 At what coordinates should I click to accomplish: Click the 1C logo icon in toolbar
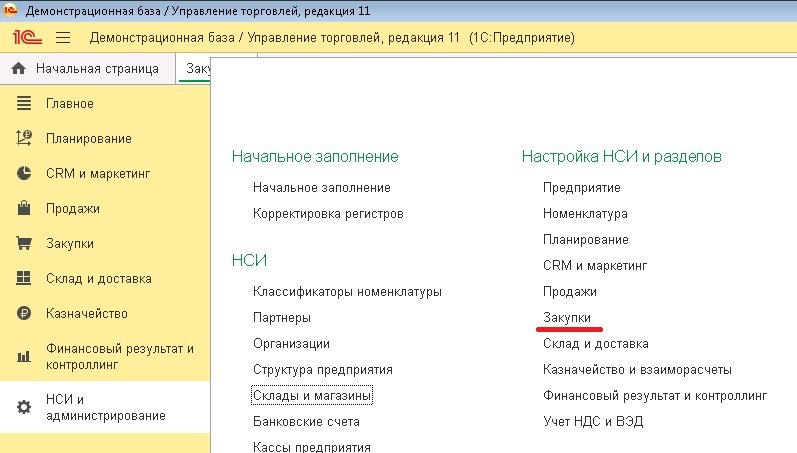pyautogui.click(x=25, y=38)
